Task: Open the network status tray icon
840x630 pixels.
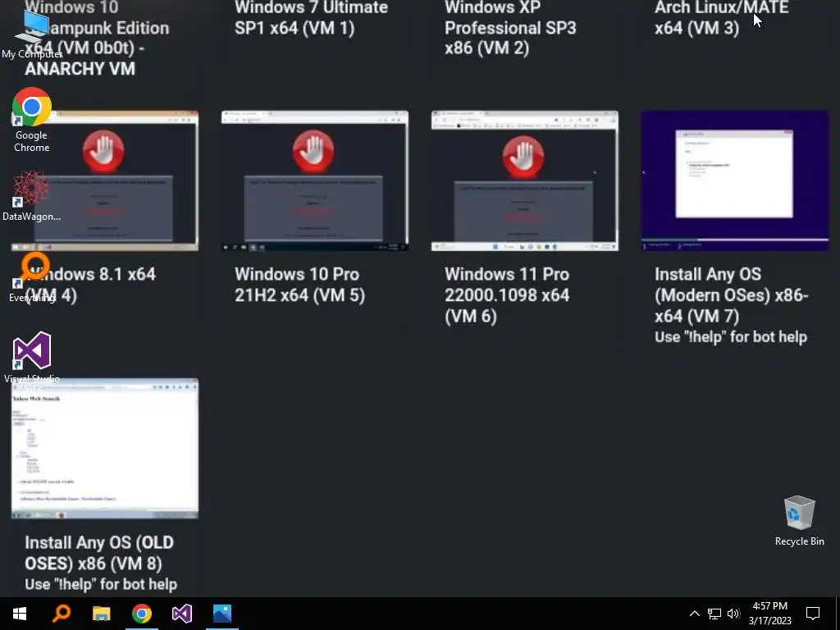Action: pyautogui.click(x=714, y=614)
